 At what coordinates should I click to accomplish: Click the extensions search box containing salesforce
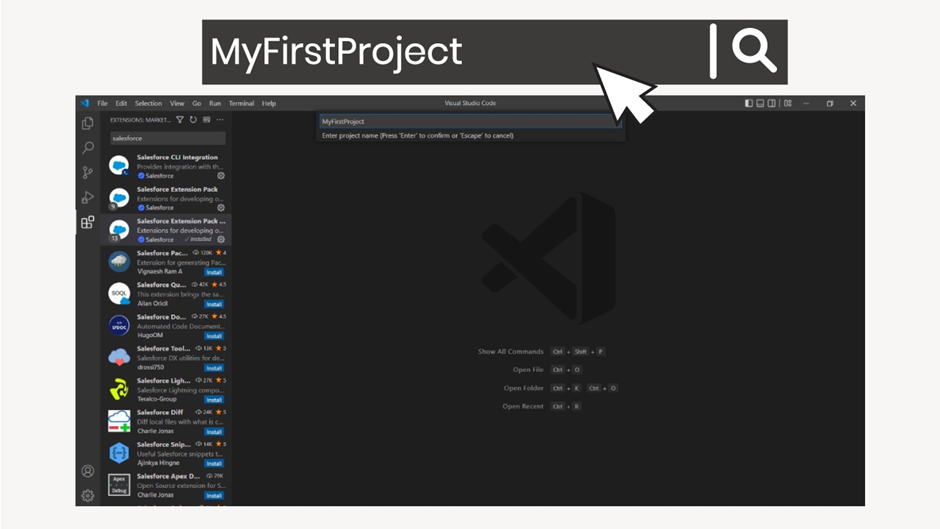(x=168, y=138)
